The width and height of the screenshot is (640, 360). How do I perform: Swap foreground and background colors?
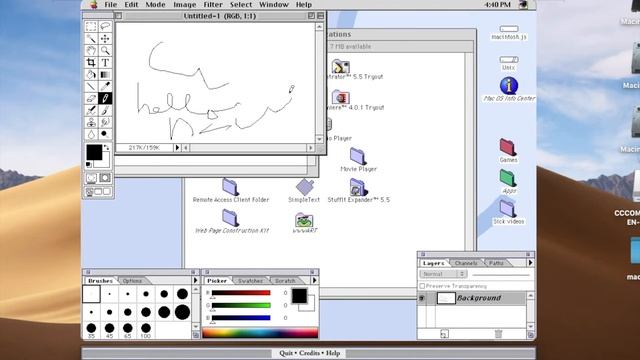click(107, 147)
